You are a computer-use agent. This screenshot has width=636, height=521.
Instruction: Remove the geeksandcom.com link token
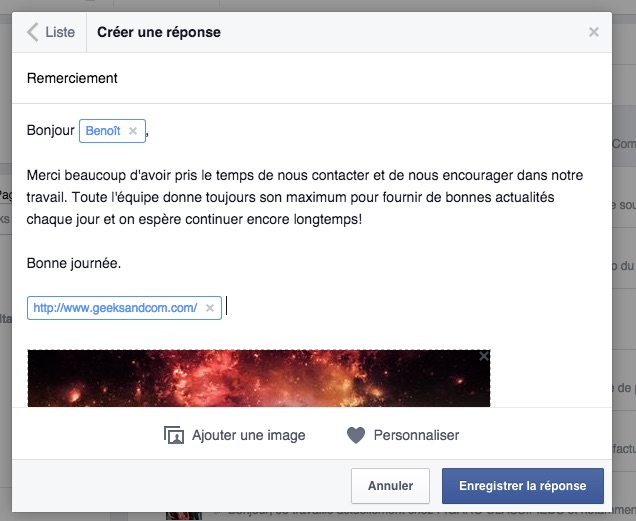[x=209, y=308]
